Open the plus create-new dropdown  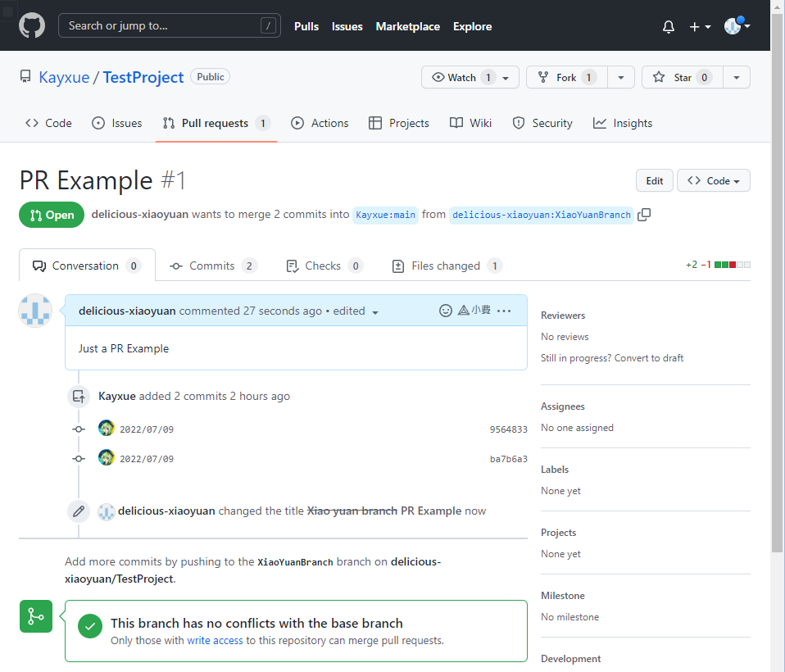pos(699,26)
